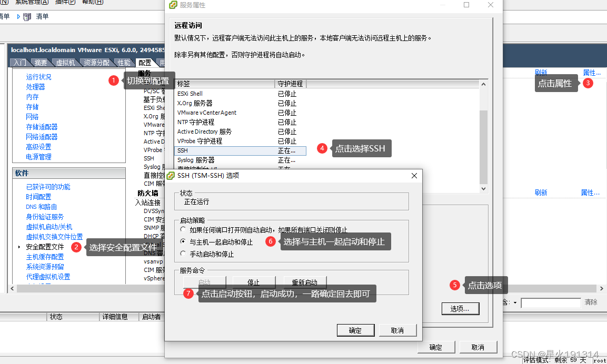Confirm the SSH options dialog with 确定

355,330
